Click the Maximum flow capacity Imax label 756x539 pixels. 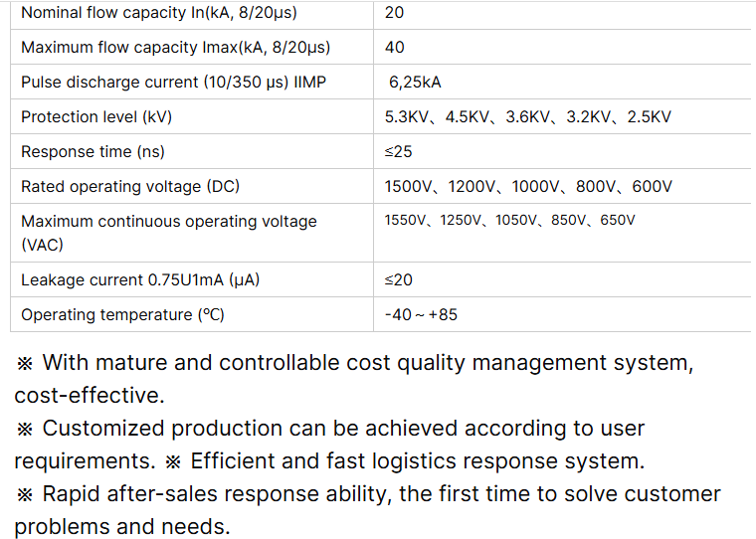(175, 48)
